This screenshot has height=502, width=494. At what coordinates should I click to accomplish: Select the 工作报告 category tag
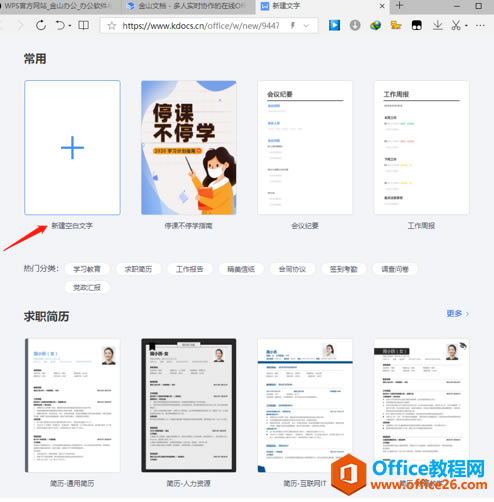coord(190,269)
